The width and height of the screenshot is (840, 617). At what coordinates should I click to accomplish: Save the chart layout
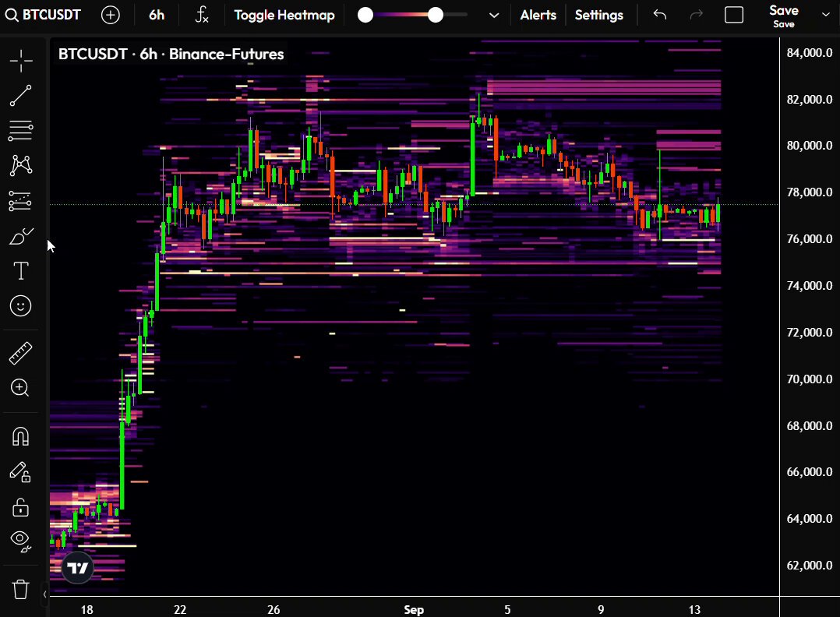784,16
